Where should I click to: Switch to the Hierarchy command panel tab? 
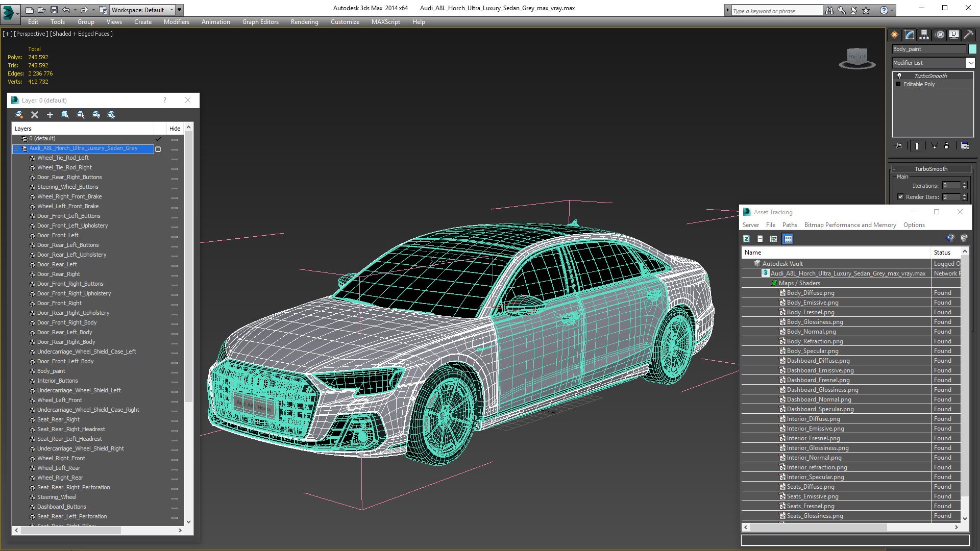[x=924, y=35]
